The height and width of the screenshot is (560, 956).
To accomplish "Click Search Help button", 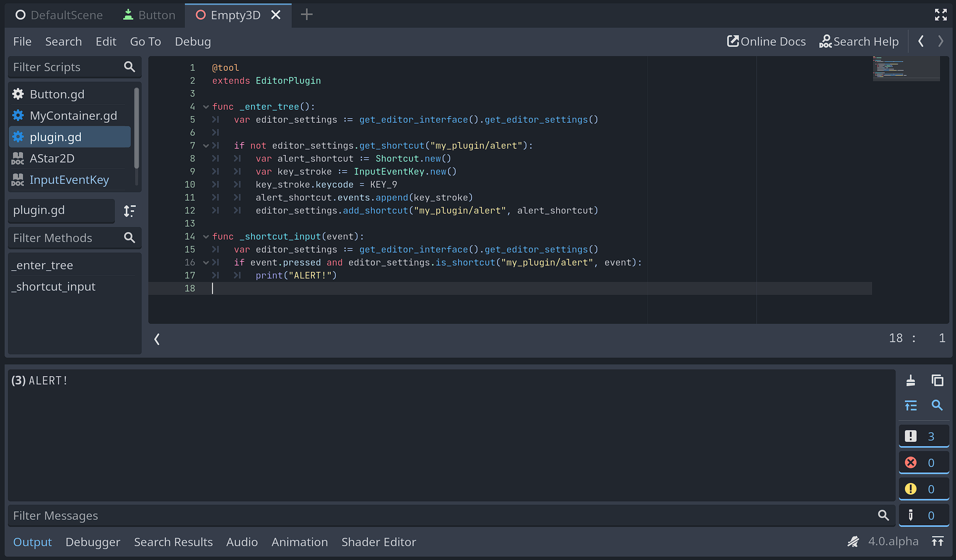I will point(859,41).
